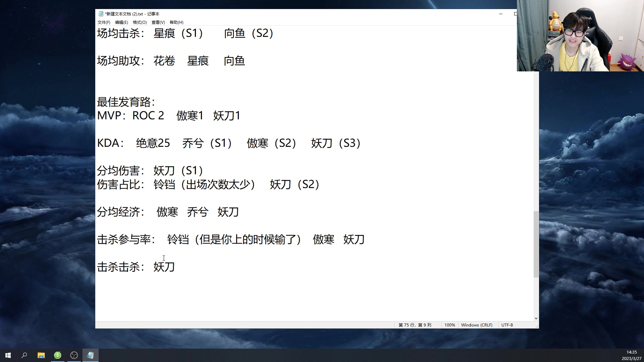Open the 文件(F) menu in Notepad
This screenshot has width=644, height=362.
point(104,22)
